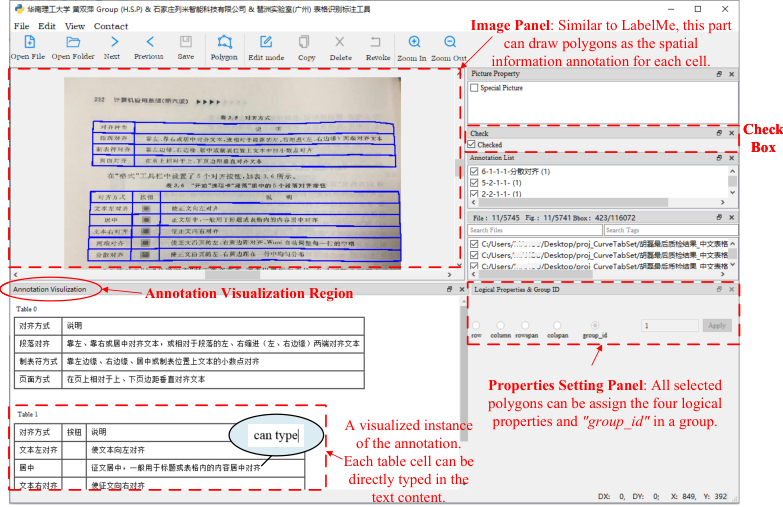Uncheck annotation 6-1-1-1-分散对齐 (1)
Image resolution: width=783 pixels, height=507 pixels.
pyautogui.click(x=474, y=171)
